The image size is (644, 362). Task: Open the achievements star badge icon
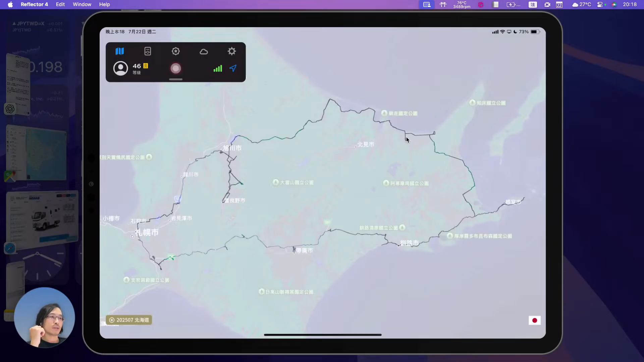tap(176, 51)
